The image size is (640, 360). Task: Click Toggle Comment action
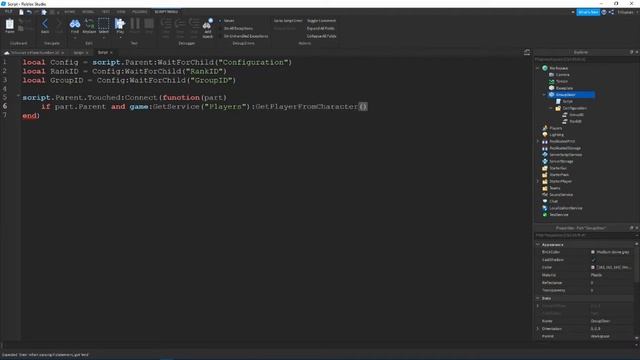[321, 21]
